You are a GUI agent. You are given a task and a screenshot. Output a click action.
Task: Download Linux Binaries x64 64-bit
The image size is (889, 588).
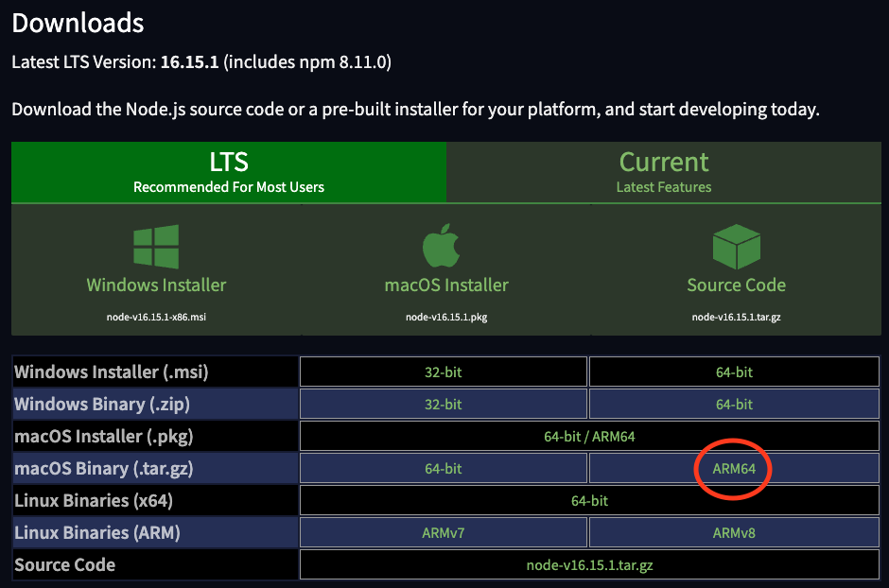coord(589,501)
